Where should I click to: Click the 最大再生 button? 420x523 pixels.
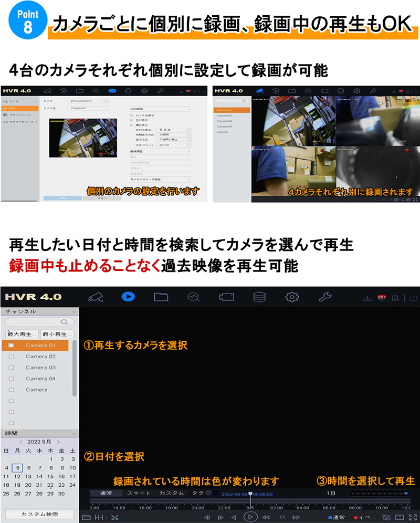point(22,334)
